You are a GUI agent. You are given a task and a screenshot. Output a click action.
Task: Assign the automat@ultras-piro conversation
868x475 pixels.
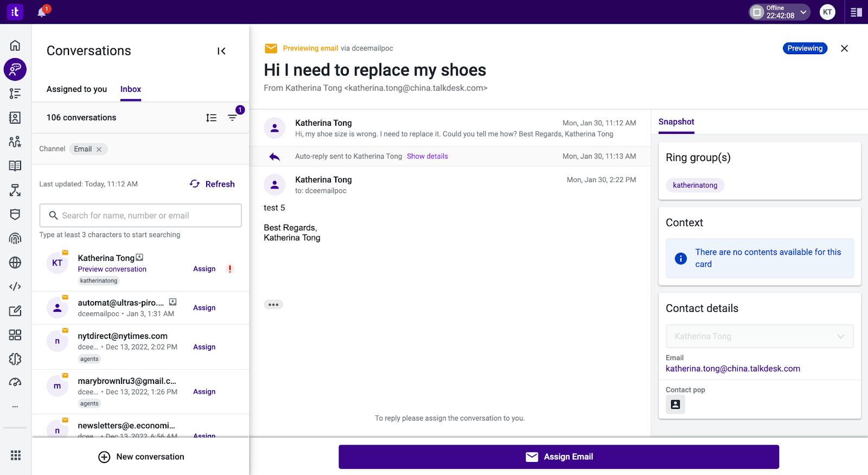205,308
